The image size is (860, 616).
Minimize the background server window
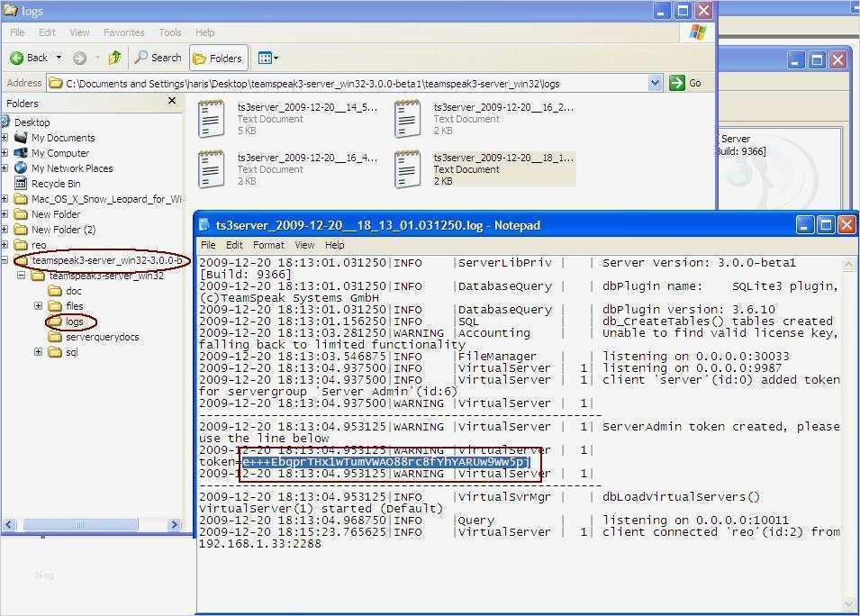(x=796, y=59)
